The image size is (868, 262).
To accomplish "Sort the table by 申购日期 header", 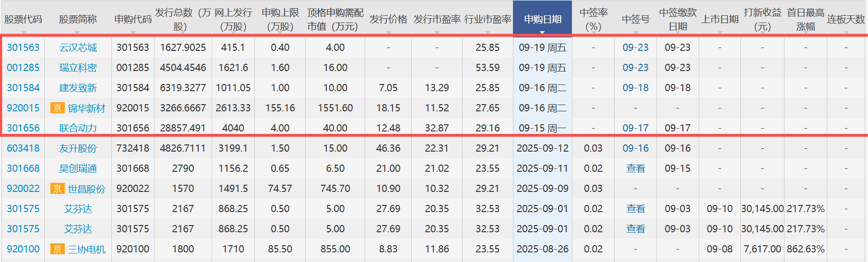I will click(x=542, y=19).
